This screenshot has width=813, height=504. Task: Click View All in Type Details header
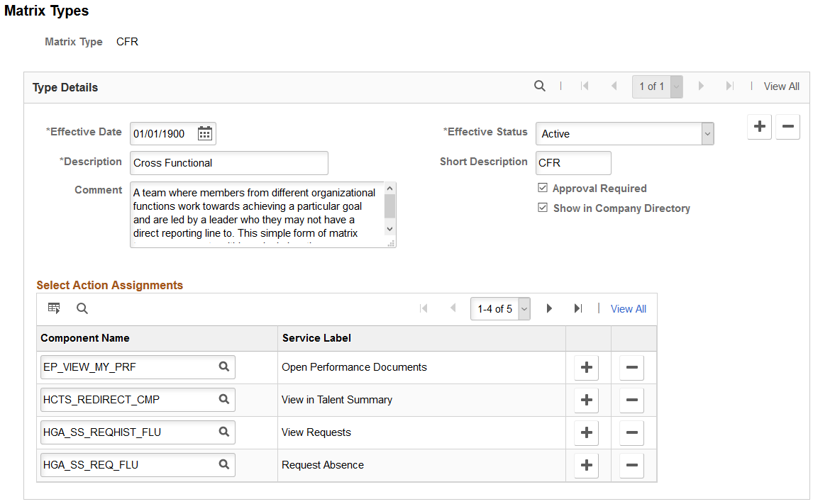coord(781,86)
